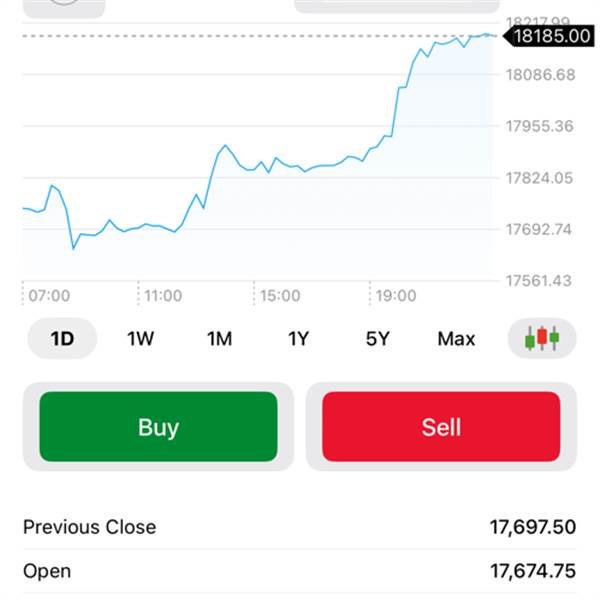Image resolution: width=600 pixels, height=600 pixels.
Task: Click the 19:00 time axis marker
Action: (396, 296)
